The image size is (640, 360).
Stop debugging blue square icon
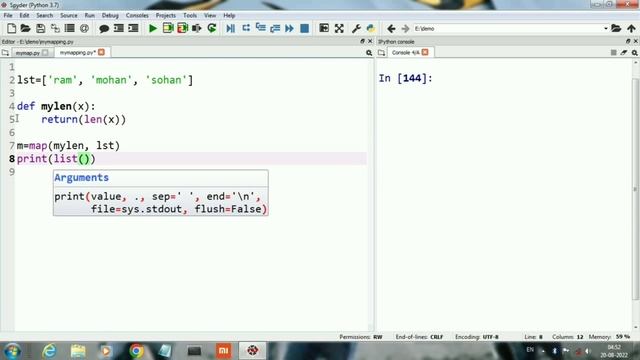click(304, 28)
